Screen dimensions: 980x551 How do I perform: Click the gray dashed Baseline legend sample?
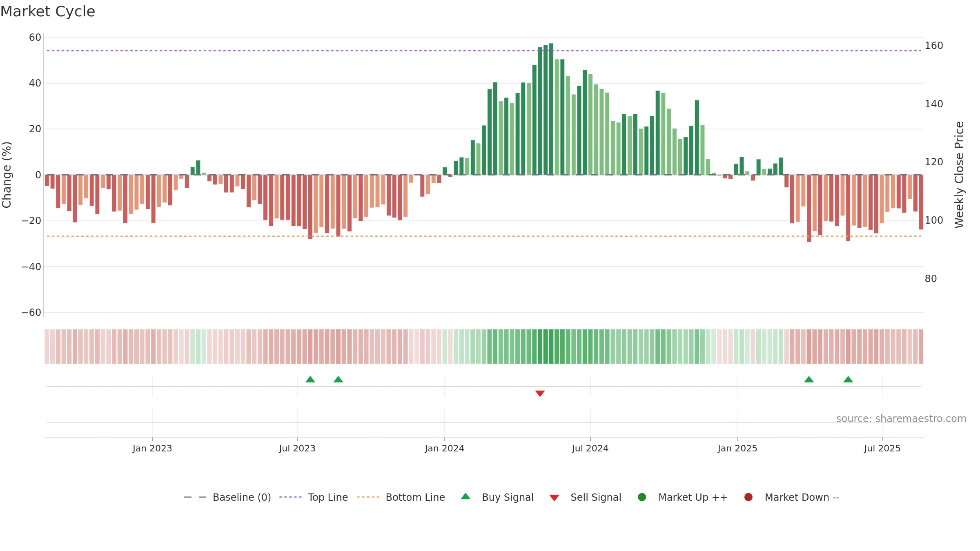[x=195, y=497]
